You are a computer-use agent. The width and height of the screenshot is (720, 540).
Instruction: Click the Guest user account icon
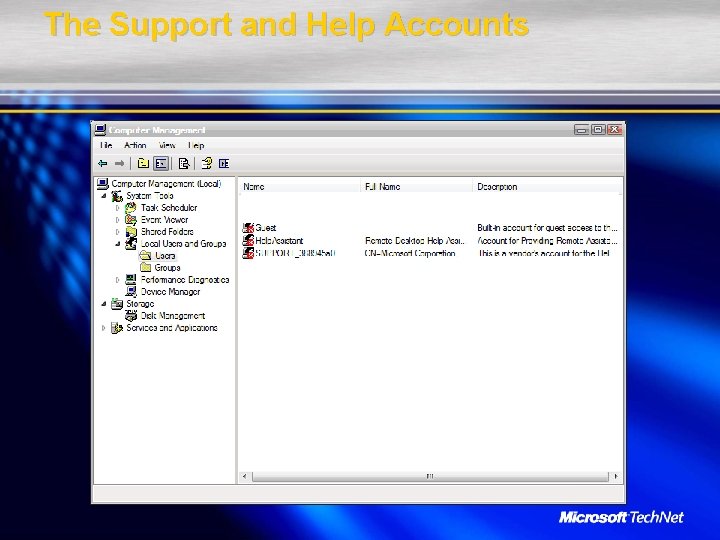point(248,228)
